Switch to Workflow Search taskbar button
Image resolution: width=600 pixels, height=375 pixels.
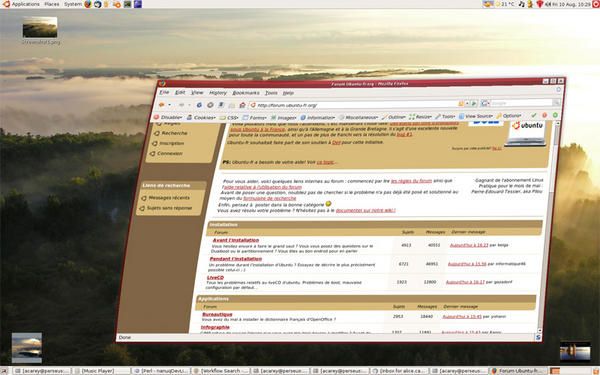(x=221, y=371)
